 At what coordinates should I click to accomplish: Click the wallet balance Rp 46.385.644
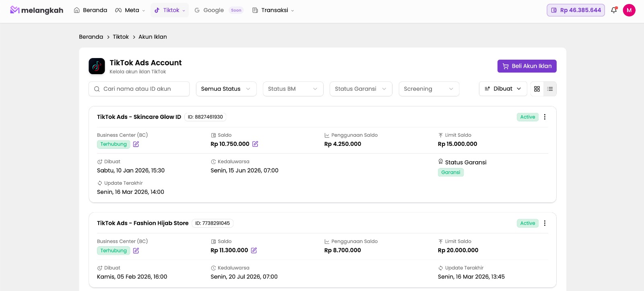pos(576,10)
